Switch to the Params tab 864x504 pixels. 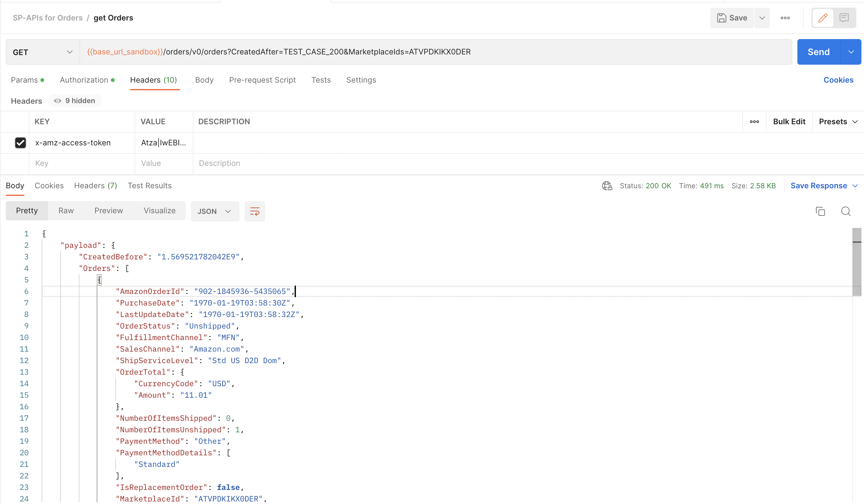[x=28, y=80]
